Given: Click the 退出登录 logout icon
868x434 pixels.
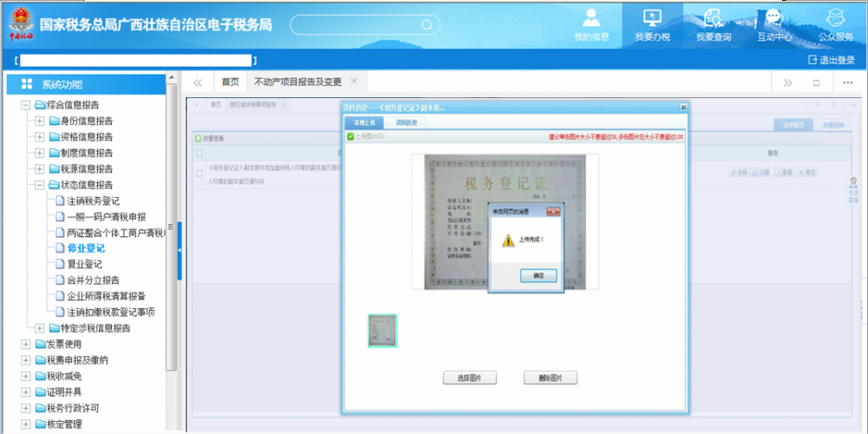Looking at the screenshot, I should (812, 60).
